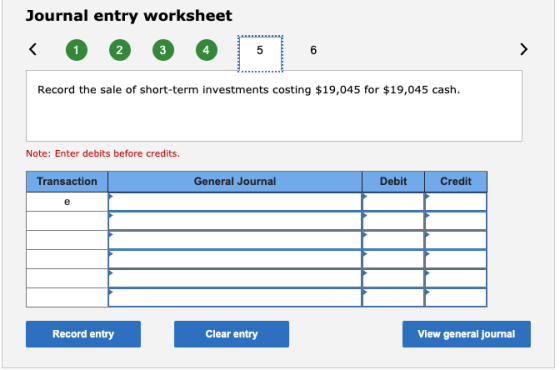Click the Credit field in the sixth row
Image resolution: width=560 pixels, height=370 pixels.
pyautogui.click(x=456, y=298)
